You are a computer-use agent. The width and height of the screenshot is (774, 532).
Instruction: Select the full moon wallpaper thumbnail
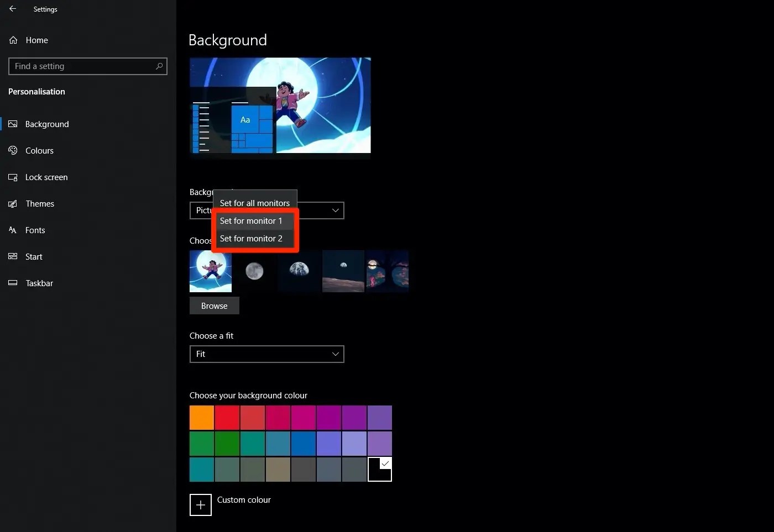(x=254, y=271)
